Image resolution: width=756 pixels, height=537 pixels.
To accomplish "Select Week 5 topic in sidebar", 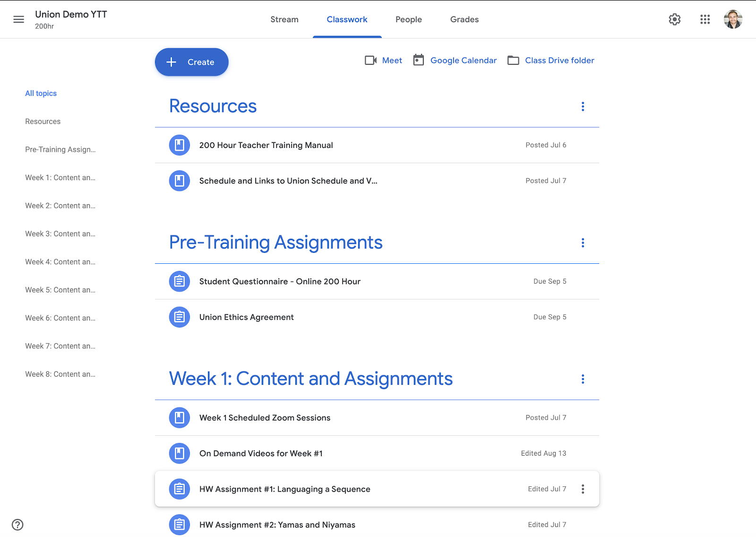I will point(60,290).
